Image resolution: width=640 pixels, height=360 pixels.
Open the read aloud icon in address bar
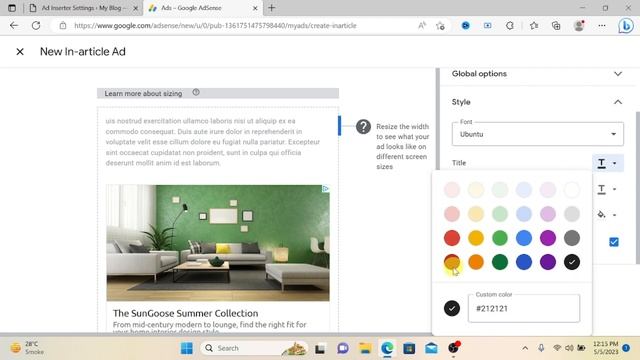pos(422,25)
